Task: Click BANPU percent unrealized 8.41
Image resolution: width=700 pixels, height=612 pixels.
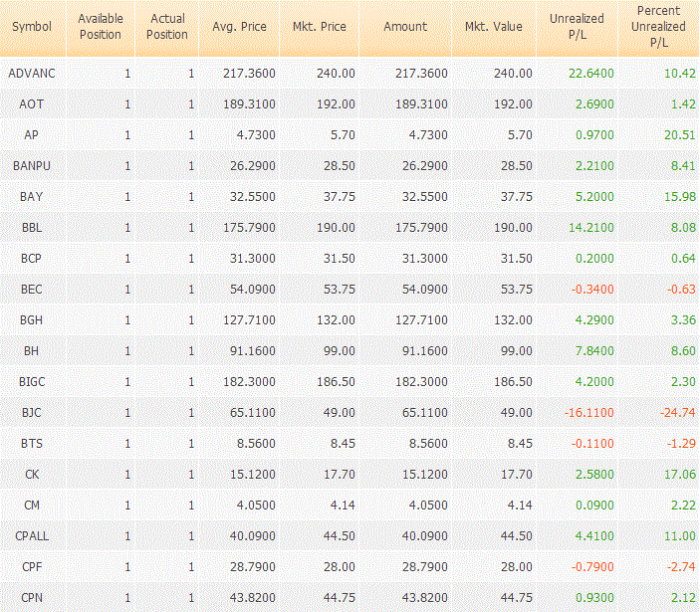Action: [x=683, y=165]
